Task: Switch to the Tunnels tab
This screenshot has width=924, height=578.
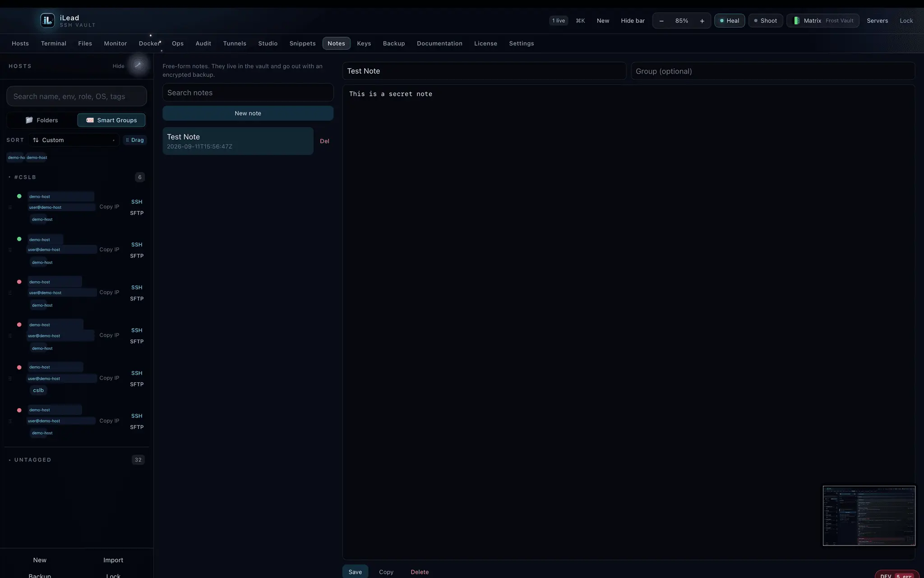Action: (235, 43)
